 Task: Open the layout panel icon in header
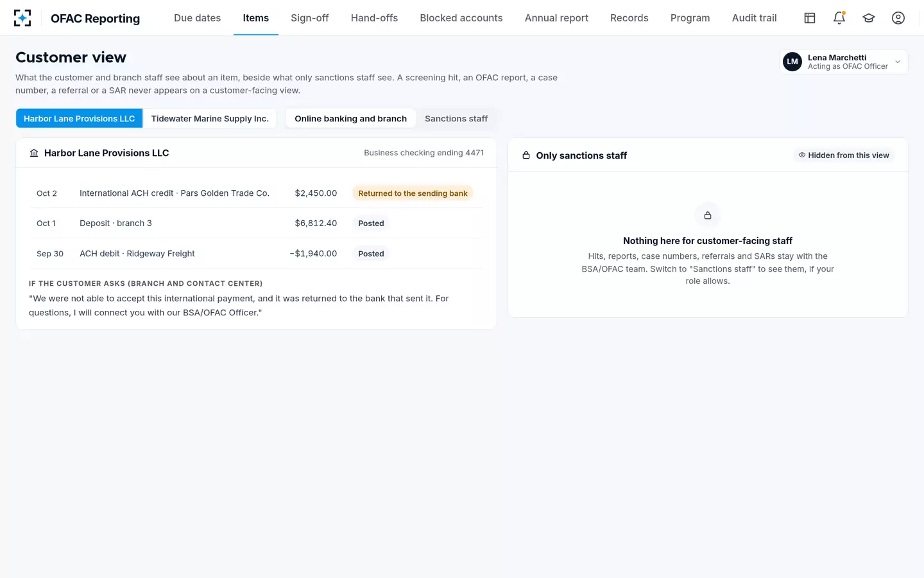click(x=810, y=18)
